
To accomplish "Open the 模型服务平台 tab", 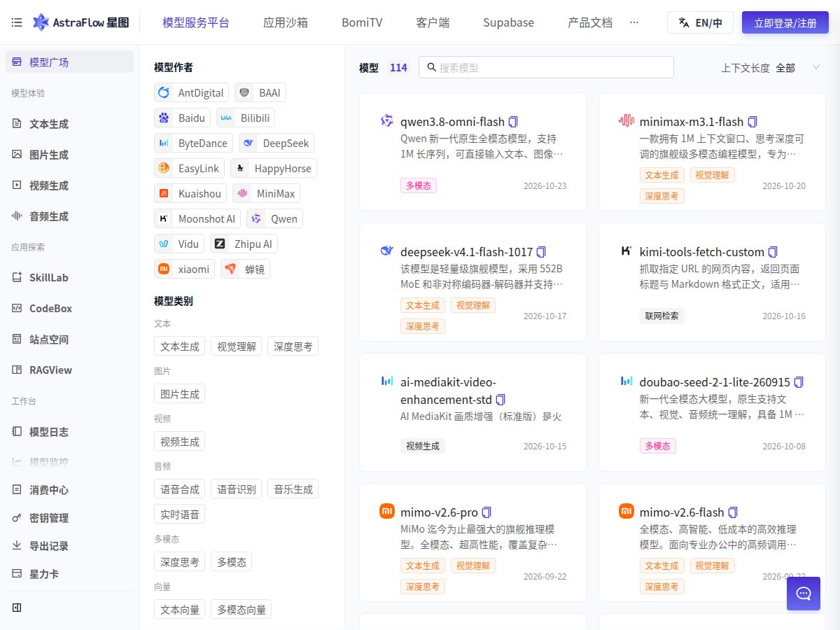I will pyautogui.click(x=196, y=22).
